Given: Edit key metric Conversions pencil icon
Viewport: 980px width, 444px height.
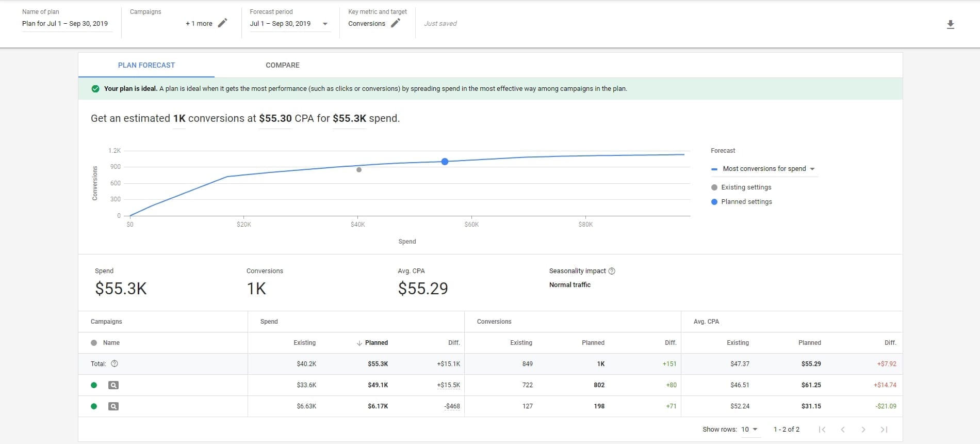Looking at the screenshot, I should coord(396,23).
